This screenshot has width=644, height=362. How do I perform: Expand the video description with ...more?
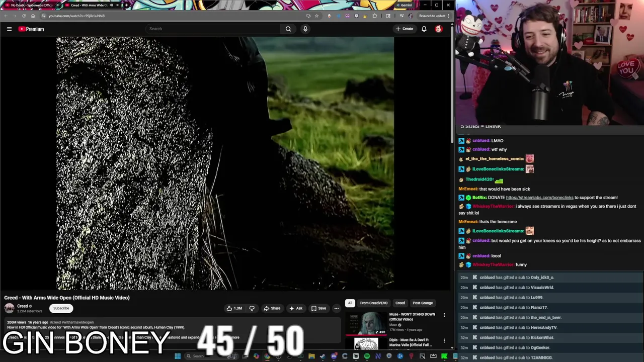[x=234, y=337]
